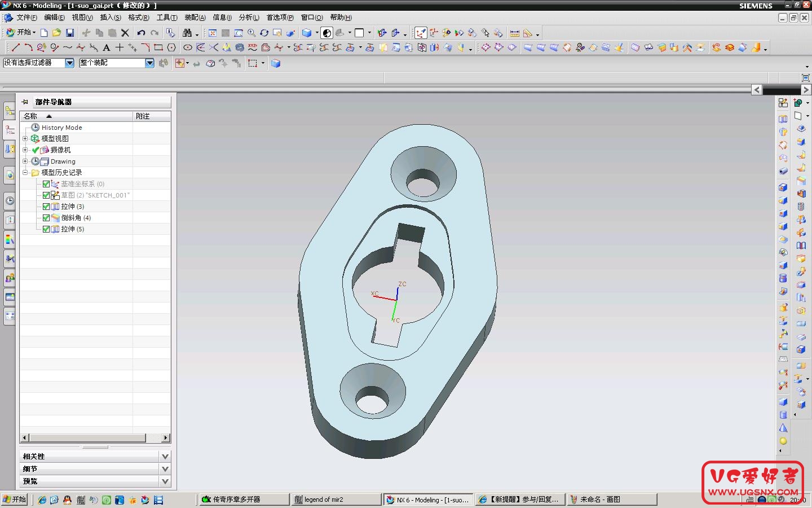Click the Undo arrow icon
Screen dimensions: 812x508
tap(141, 33)
